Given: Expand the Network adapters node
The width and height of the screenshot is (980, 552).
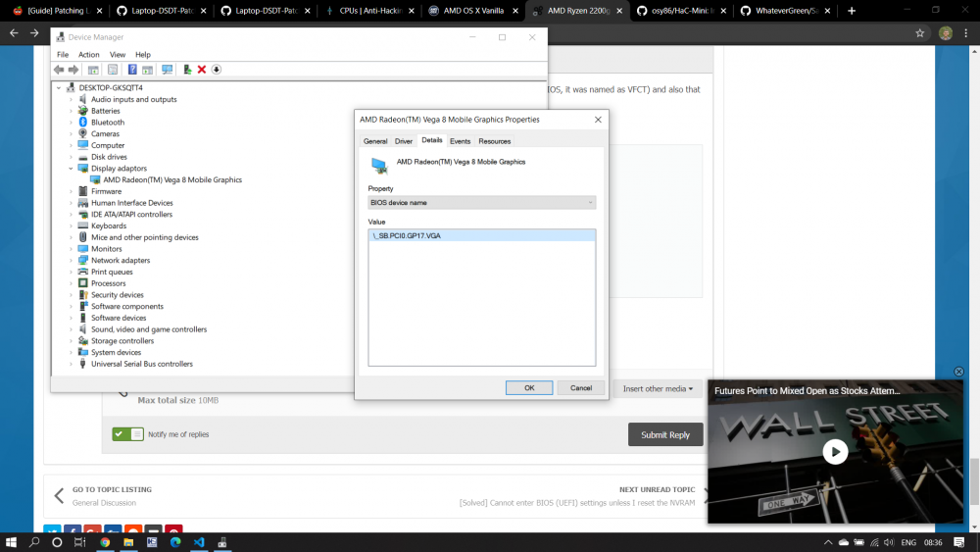Looking at the screenshot, I should click(x=71, y=261).
